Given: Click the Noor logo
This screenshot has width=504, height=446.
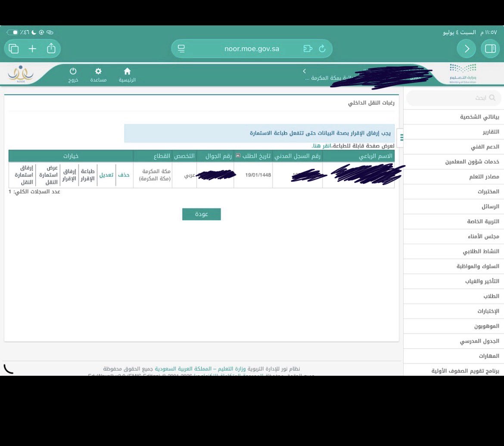Looking at the screenshot, I should pyautogui.click(x=21, y=74).
